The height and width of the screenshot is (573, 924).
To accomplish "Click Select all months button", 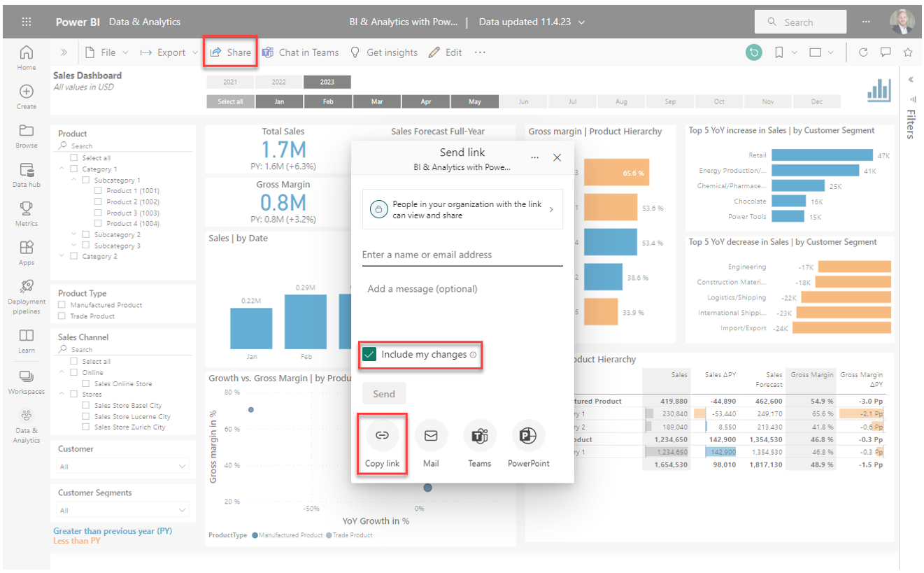I will (x=230, y=101).
